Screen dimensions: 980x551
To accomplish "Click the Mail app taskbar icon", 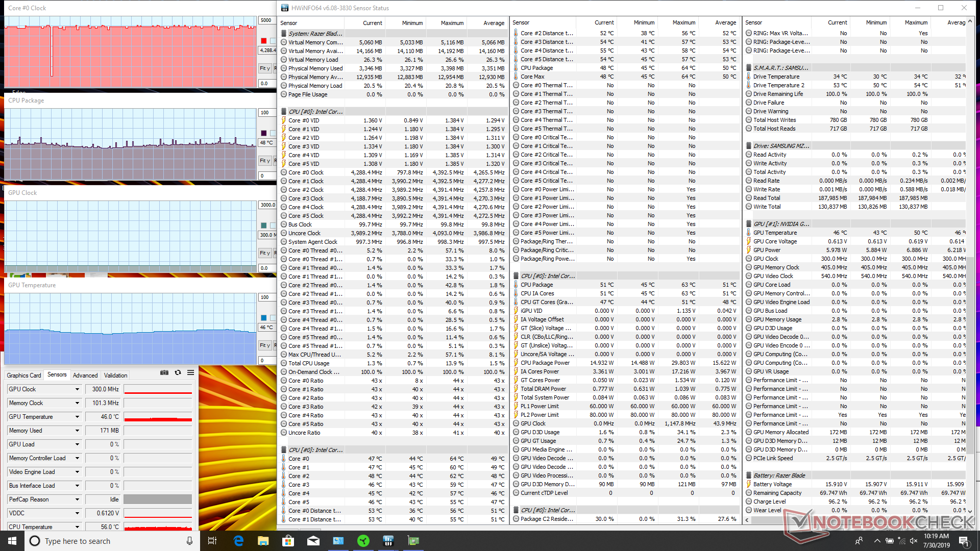I will (313, 541).
